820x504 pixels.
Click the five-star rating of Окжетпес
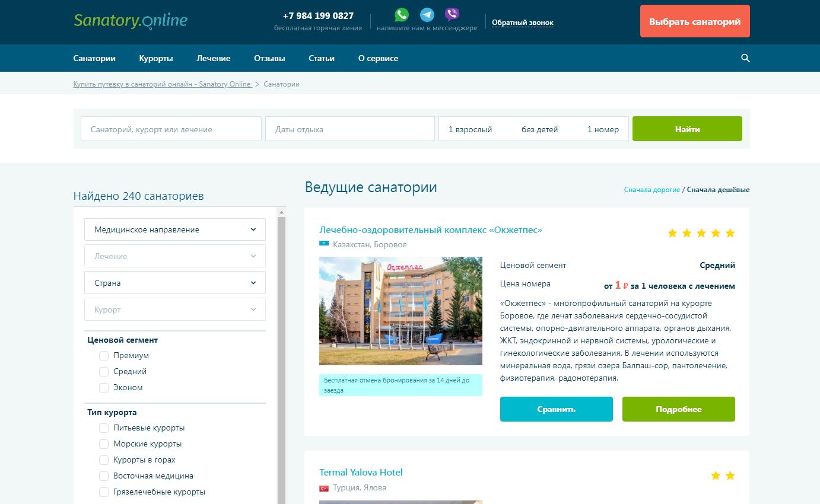pos(701,233)
